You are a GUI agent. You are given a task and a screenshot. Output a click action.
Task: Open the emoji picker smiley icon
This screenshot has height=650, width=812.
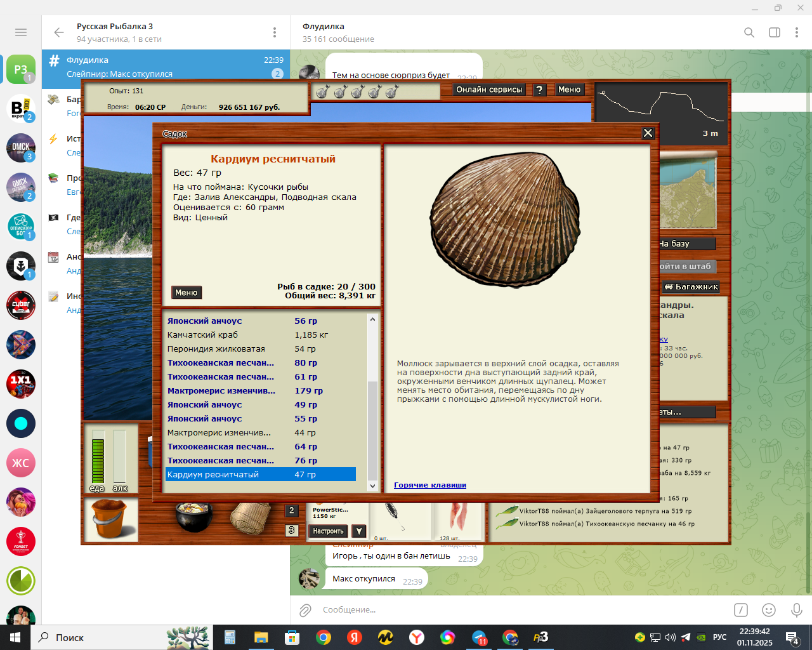pyautogui.click(x=769, y=610)
